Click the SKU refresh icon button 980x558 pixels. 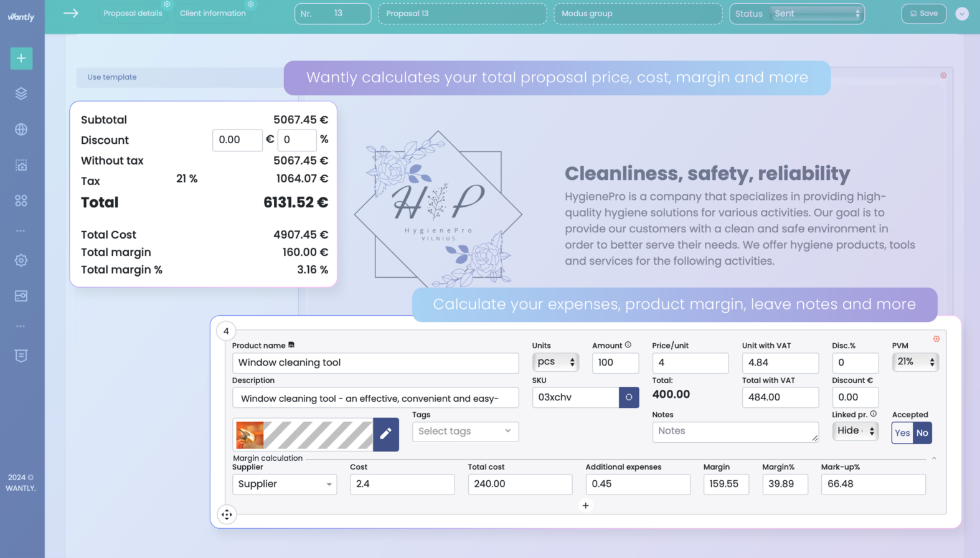click(x=629, y=397)
